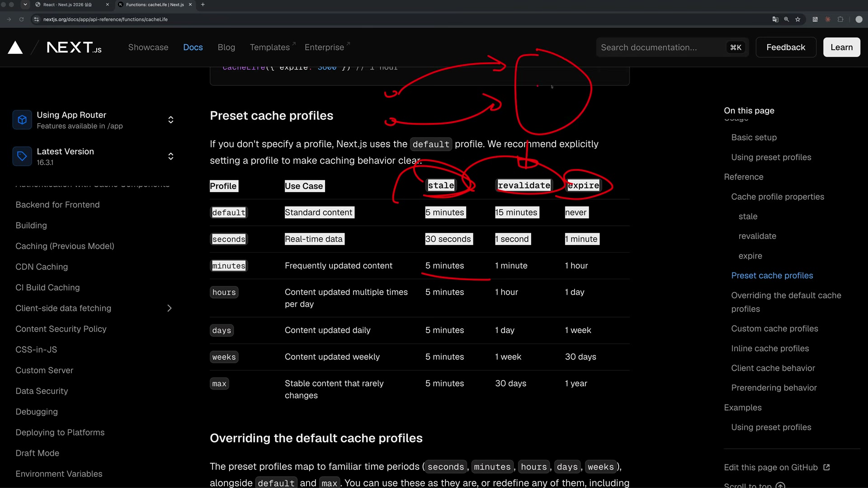Image resolution: width=868 pixels, height=488 pixels.
Task: Jump to Prerendering behavior section
Action: point(774,388)
